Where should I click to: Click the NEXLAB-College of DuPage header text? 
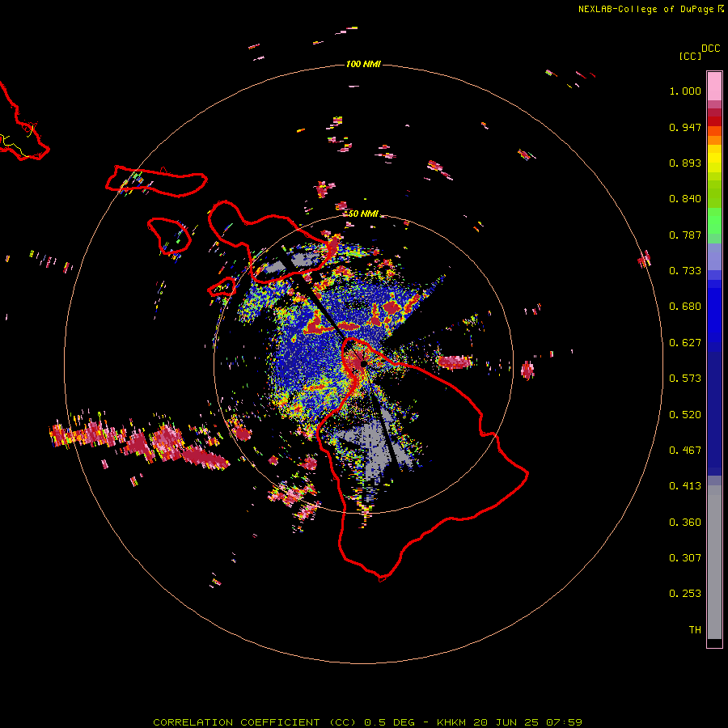pyautogui.click(x=645, y=9)
